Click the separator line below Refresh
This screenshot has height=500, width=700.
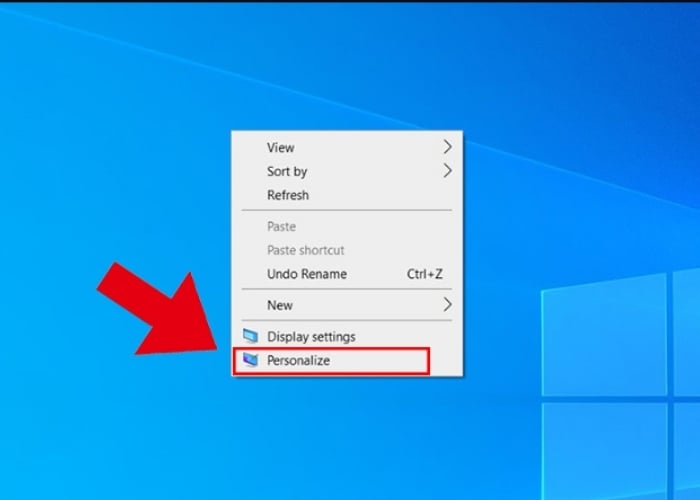347,211
